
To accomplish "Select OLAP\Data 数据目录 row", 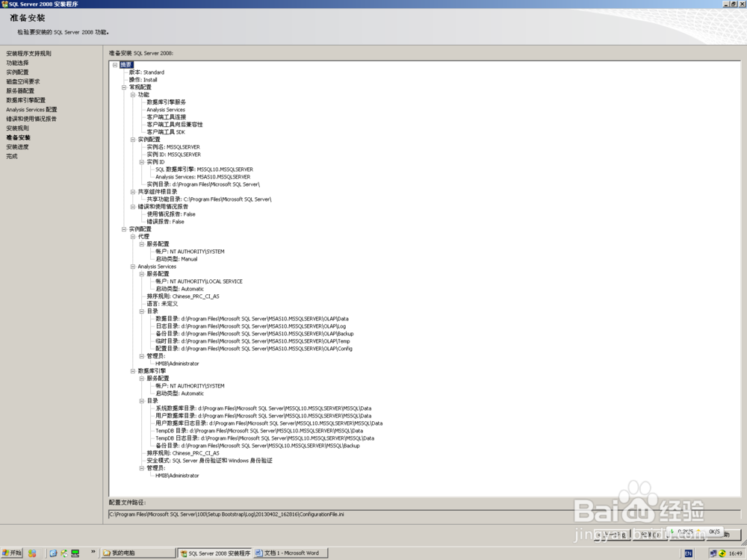I will (x=252, y=319).
